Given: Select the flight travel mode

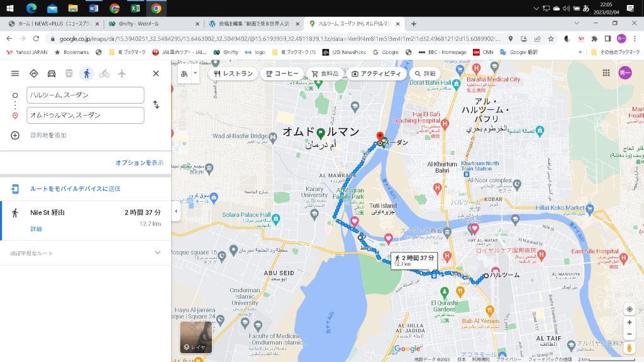Looking at the screenshot, I should pyautogui.click(x=122, y=74).
